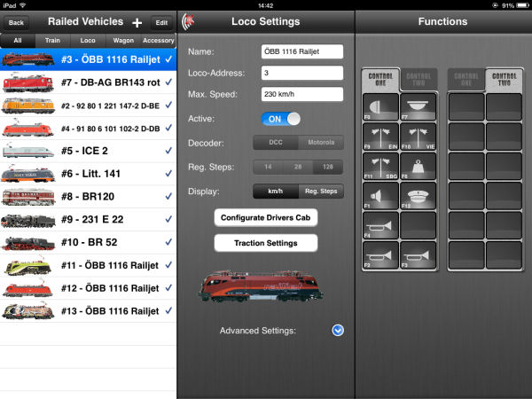
Task: Tap Edit in the Railed Vehicles header
Action: [x=161, y=23]
